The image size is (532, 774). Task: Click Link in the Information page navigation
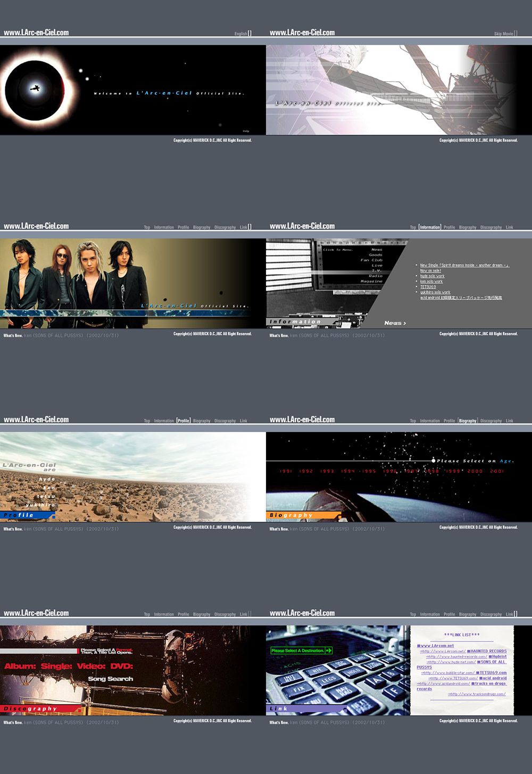[x=510, y=227]
